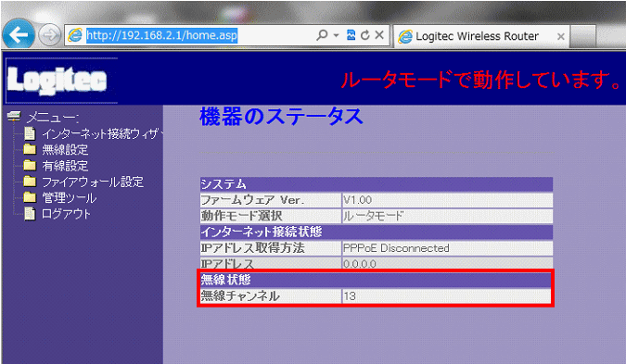Viewport: 626px width, 364px height.
Task: Click the Logitec logo image
Action: 61,81
